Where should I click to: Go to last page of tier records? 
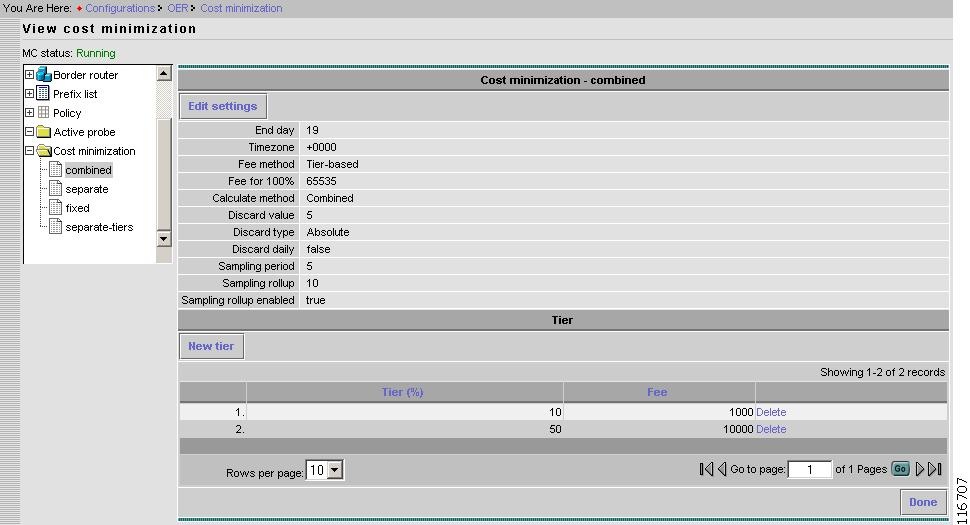(x=935, y=469)
